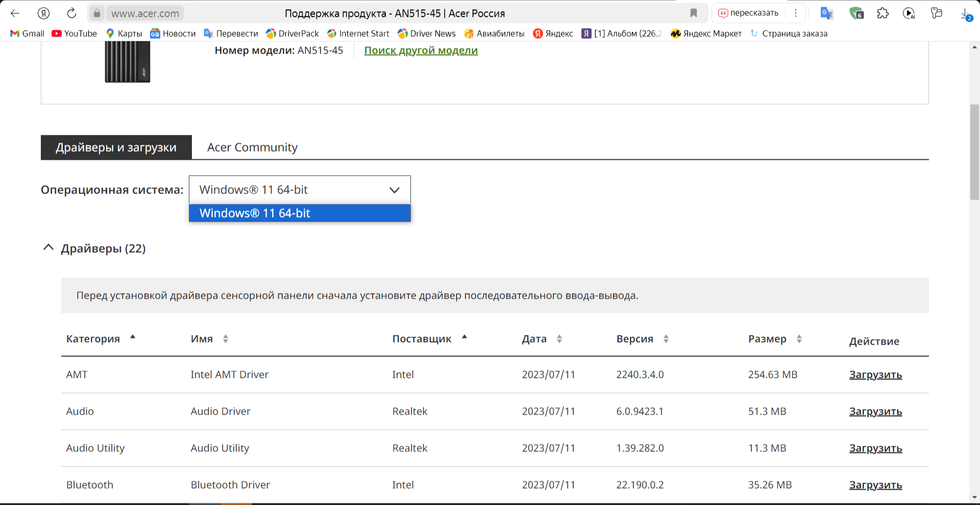Image resolution: width=980 pixels, height=505 pixels.
Task: Open the browser downloads icon
Action: pyautogui.click(x=966, y=14)
